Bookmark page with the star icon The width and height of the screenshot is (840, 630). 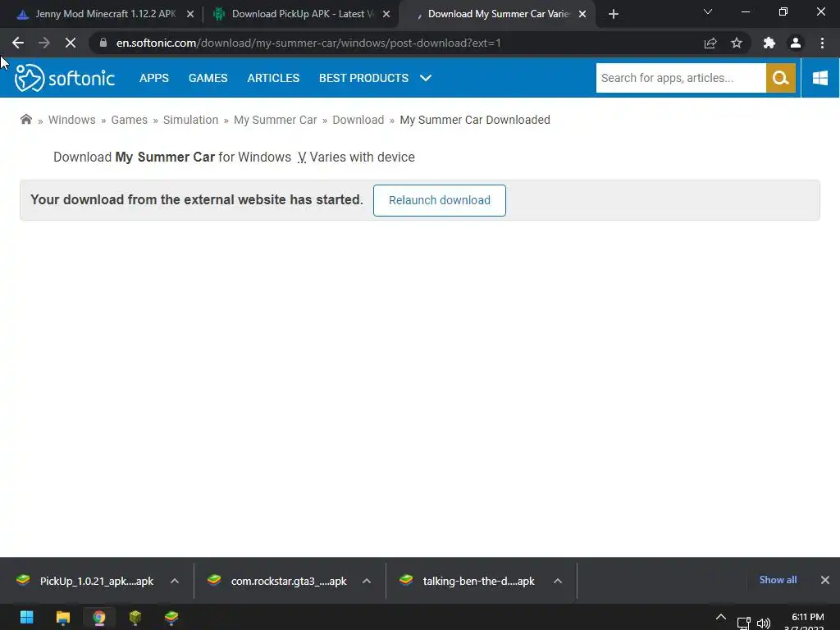click(737, 43)
